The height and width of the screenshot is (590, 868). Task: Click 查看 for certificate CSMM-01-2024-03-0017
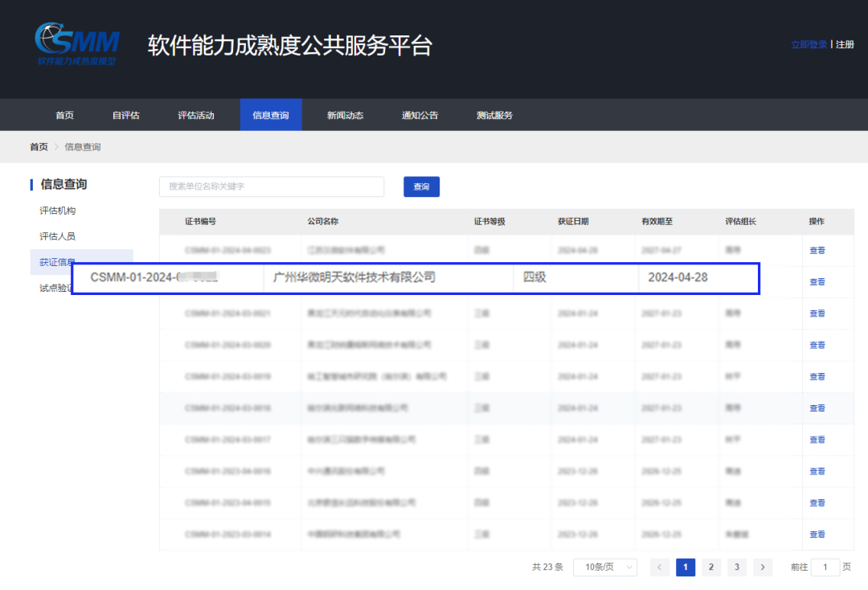point(817,440)
